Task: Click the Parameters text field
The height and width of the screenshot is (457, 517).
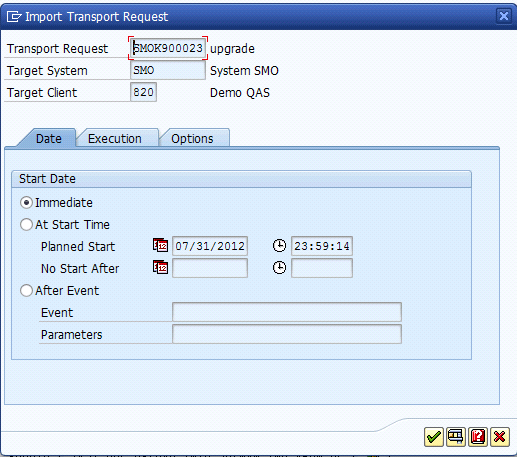Action: (x=287, y=334)
